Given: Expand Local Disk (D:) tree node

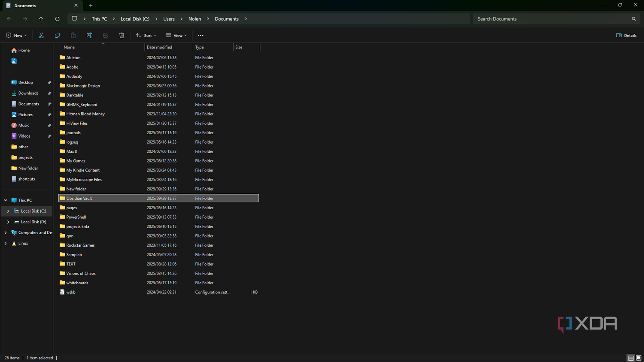Looking at the screenshot, I should [x=8, y=222].
